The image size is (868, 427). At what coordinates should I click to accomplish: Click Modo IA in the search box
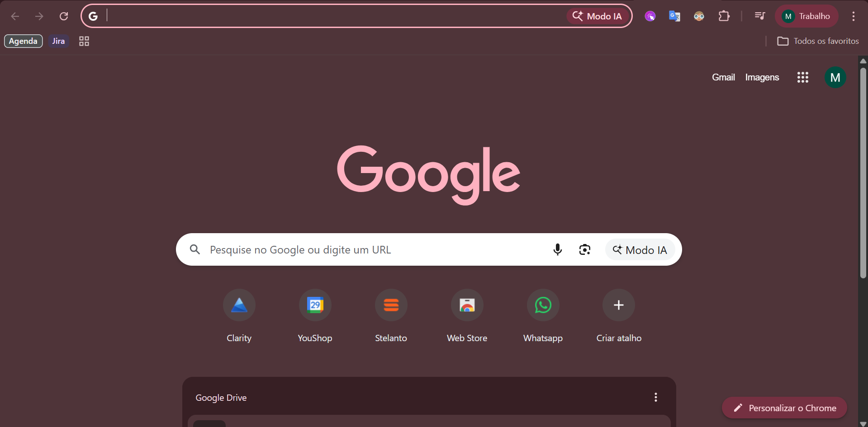click(640, 250)
